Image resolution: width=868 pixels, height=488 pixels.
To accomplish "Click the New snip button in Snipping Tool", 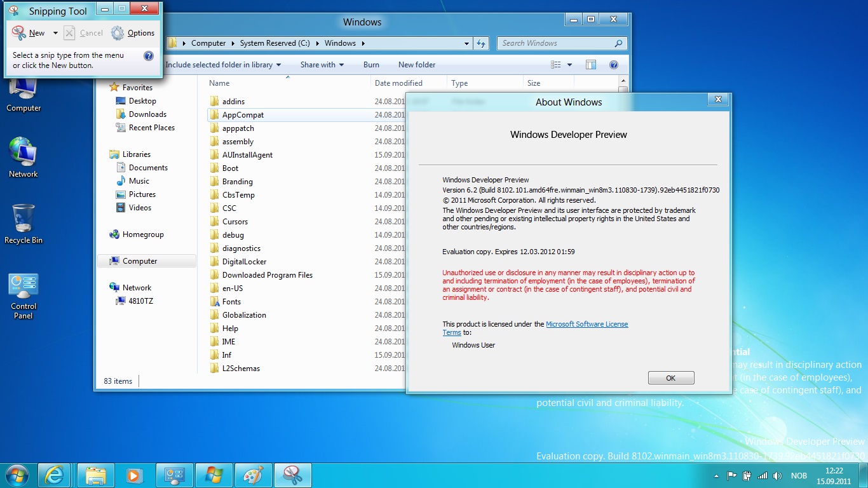I will pos(28,33).
